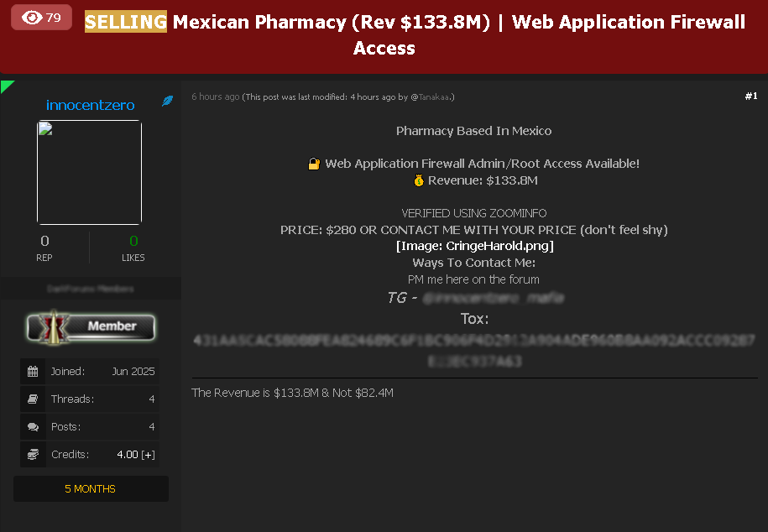Click the LIKES counter showing 0
Screen dimensions: 768x532
(133, 246)
